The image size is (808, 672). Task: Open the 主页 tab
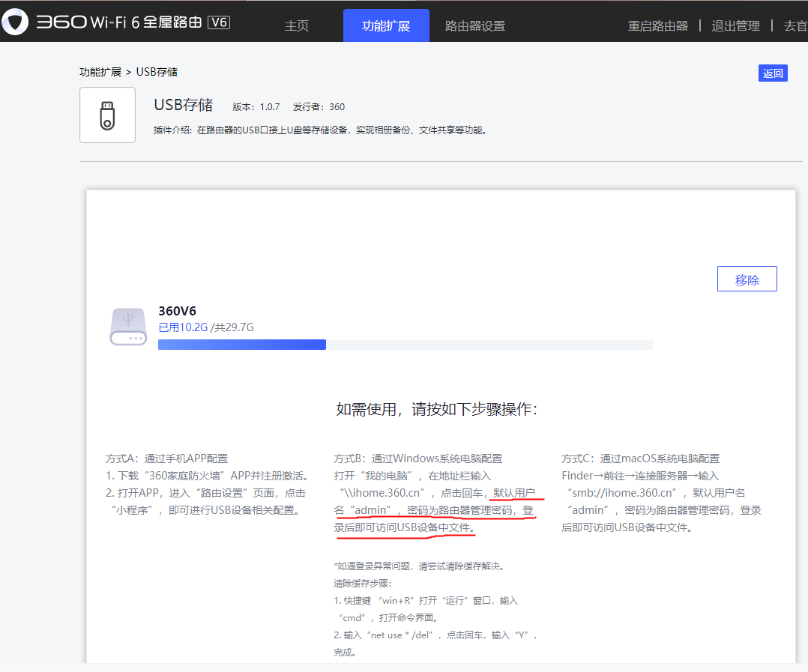pos(297,25)
